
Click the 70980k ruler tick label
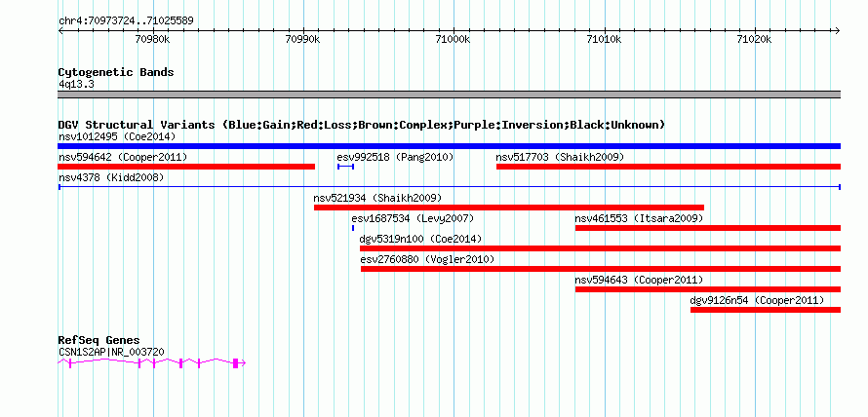152,39
